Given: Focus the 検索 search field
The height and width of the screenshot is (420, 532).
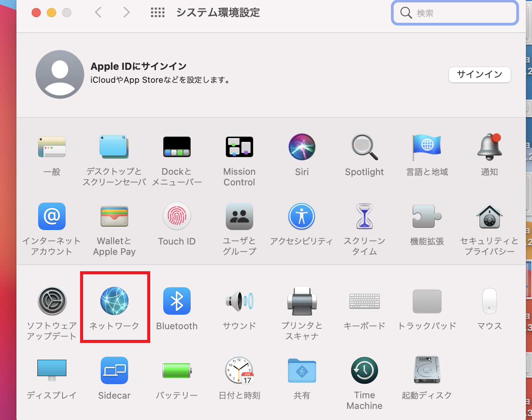Looking at the screenshot, I should (x=455, y=13).
